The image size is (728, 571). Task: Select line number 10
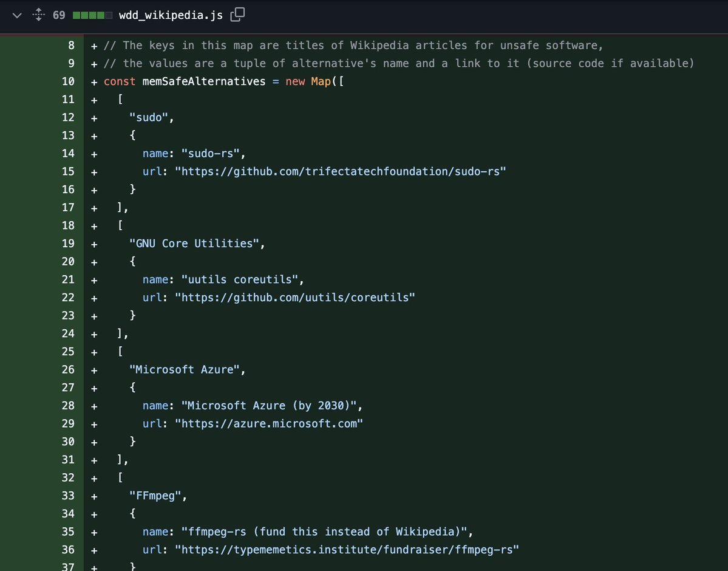pyautogui.click(x=68, y=81)
